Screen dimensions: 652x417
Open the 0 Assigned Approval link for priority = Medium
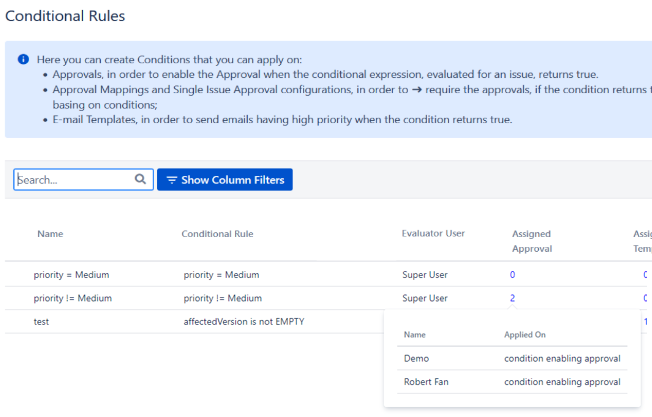(513, 274)
